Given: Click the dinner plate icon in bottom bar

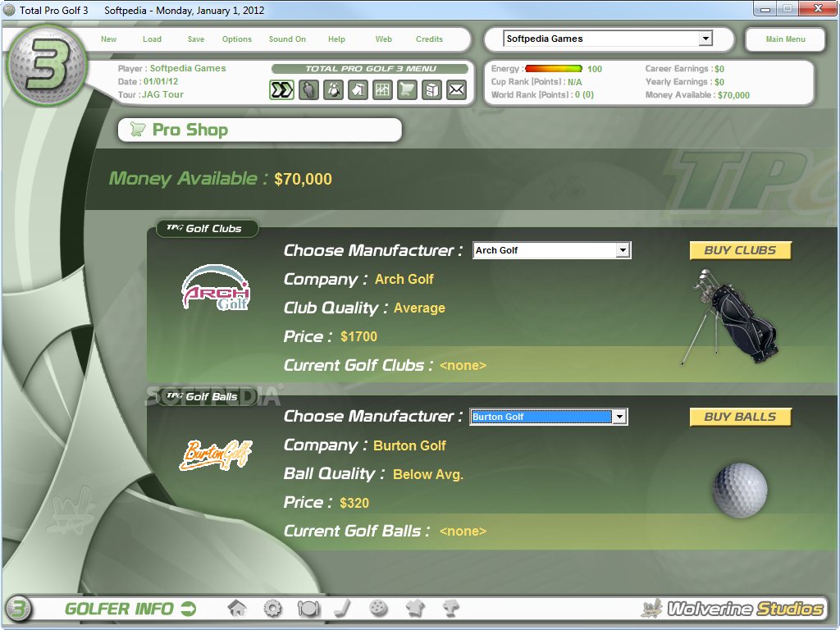Looking at the screenshot, I should (308, 609).
